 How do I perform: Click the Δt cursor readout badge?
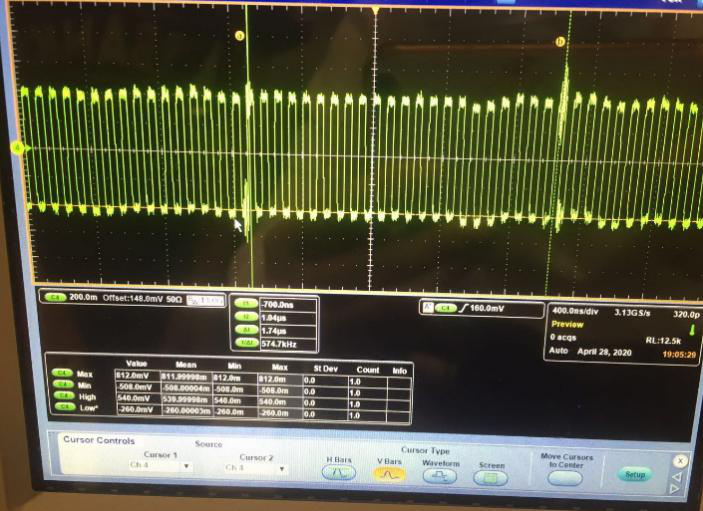click(246, 329)
